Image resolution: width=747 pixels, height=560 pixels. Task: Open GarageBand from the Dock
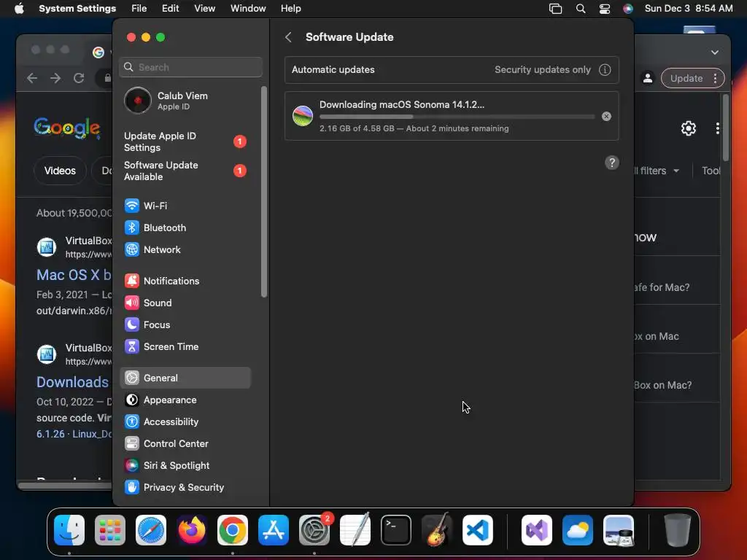437,530
